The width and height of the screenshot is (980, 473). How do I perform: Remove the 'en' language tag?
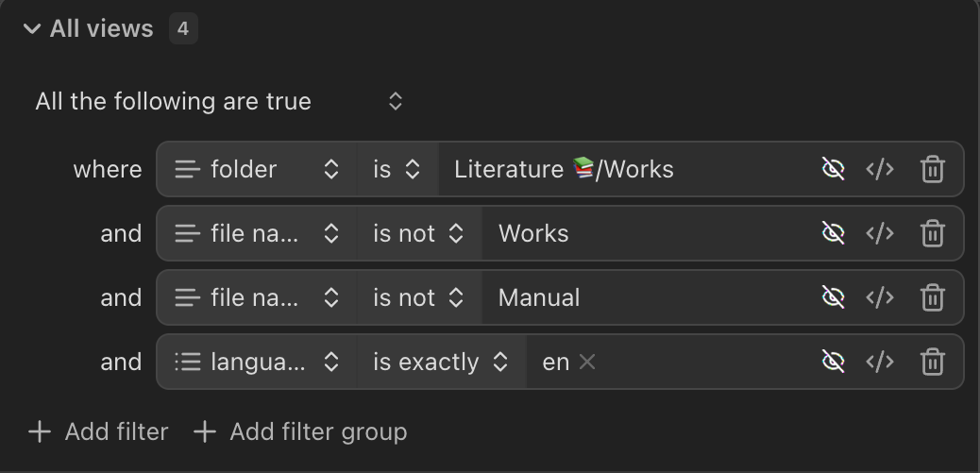(587, 362)
